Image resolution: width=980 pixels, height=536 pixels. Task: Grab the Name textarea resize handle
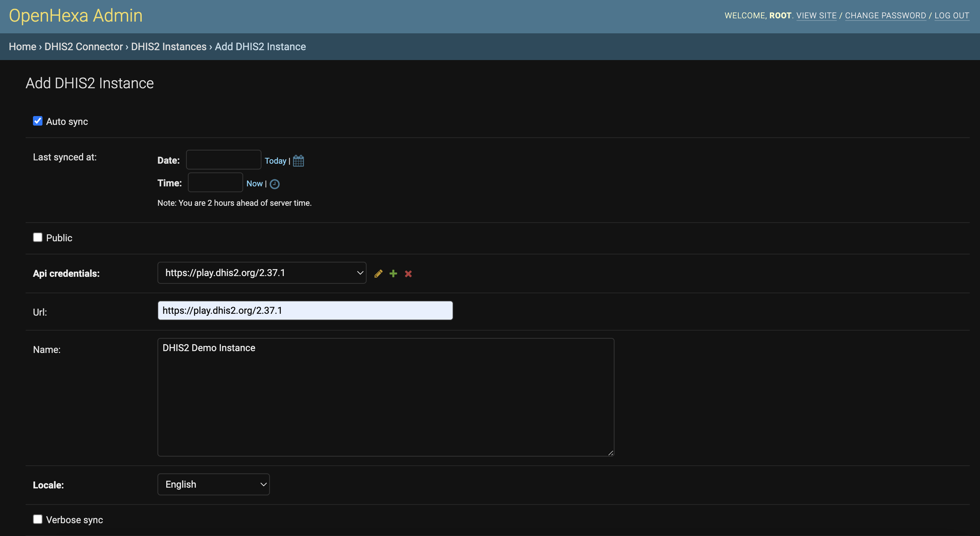click(x=610, y=453)
